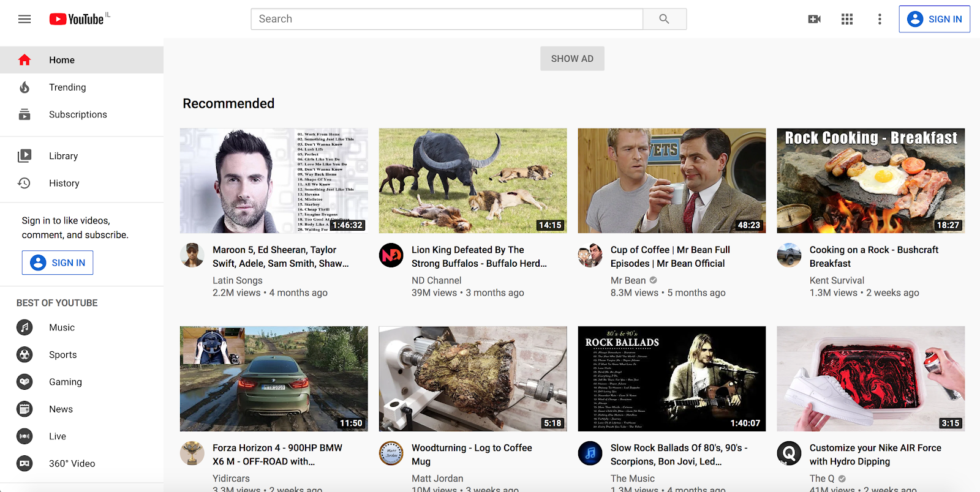Click the News icon in sidebar
The image size is (980, 492).
click(x=24, y=409)
